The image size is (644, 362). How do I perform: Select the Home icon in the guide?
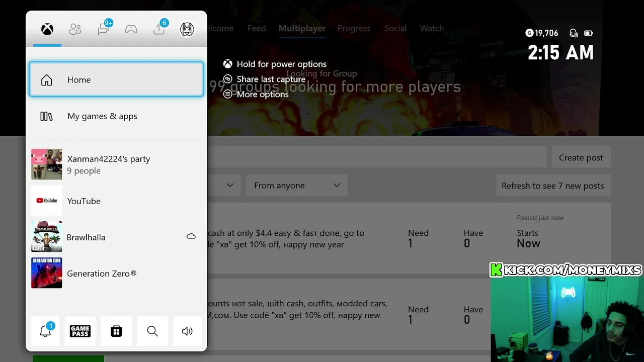46,80
